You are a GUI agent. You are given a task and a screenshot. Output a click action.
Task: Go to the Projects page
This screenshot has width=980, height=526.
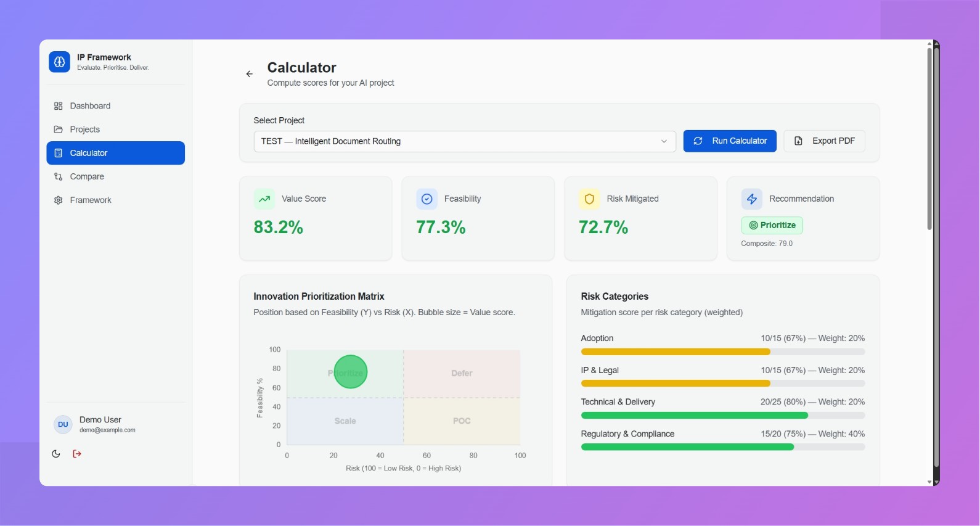tap(84, 129)
